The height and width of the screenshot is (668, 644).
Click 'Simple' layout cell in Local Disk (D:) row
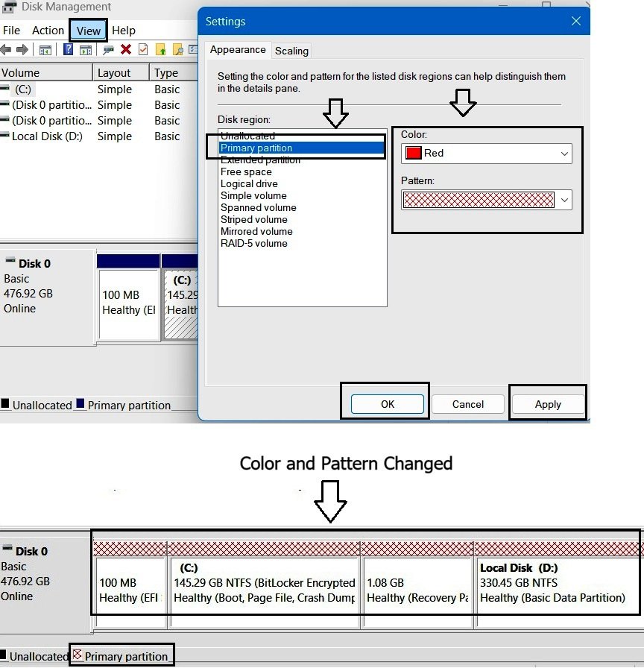pos(115,136)
